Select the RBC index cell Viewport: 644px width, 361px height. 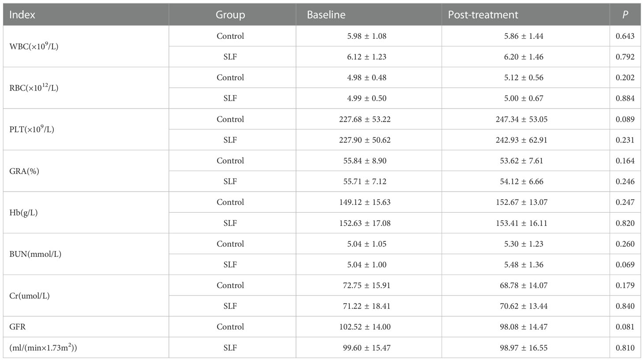pyautogui.click(x=34, y=87)
